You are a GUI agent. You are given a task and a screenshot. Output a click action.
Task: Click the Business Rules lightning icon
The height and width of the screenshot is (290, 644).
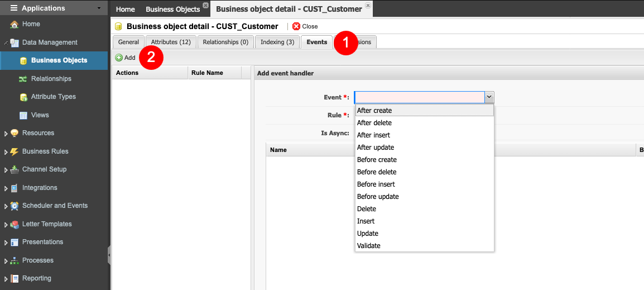tap(15, 151)
